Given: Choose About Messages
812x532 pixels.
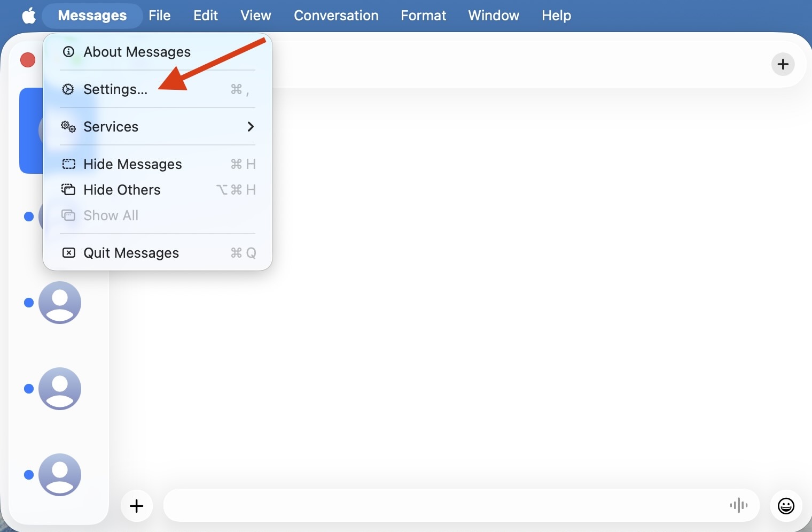Looking at the screenshot, I should tap(158, 52).
